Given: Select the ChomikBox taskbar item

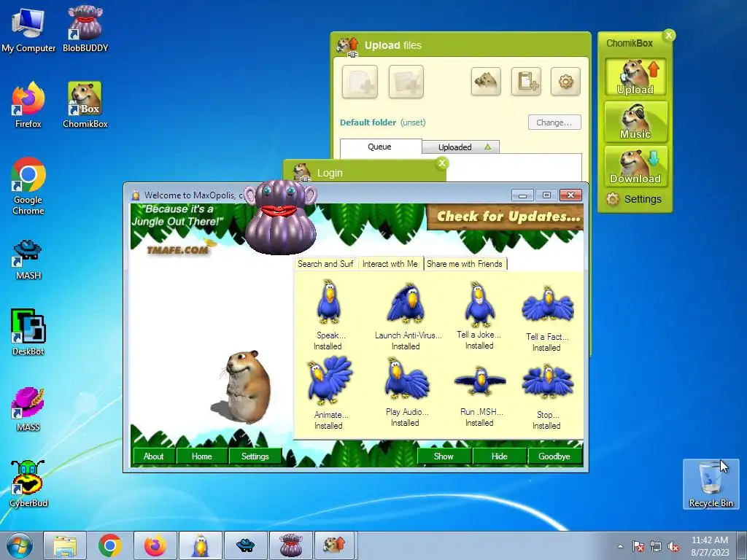Looking at the screenshot, I should [336, 545].
